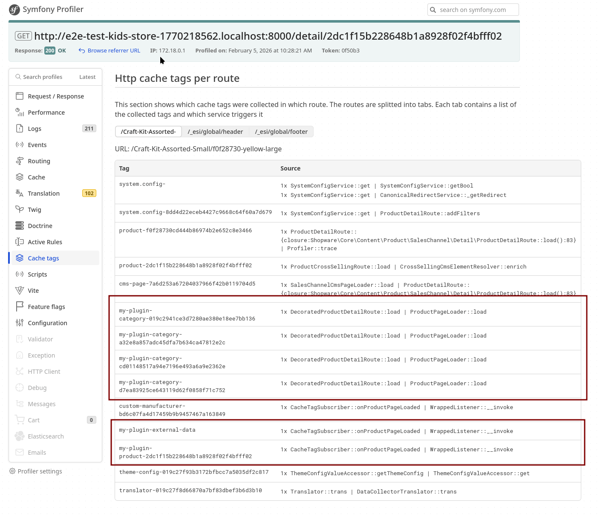Click the theme-config tag cell
Viewport: 600px width, 516px height.
194,472
